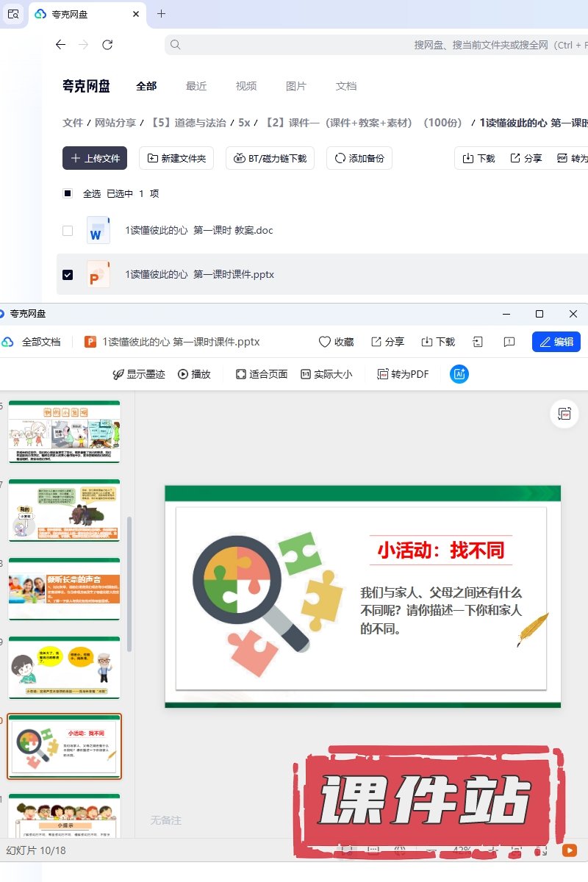Open the 网站分享 breadcrumb folder
The image size is (588, 882).
(115, 123)
